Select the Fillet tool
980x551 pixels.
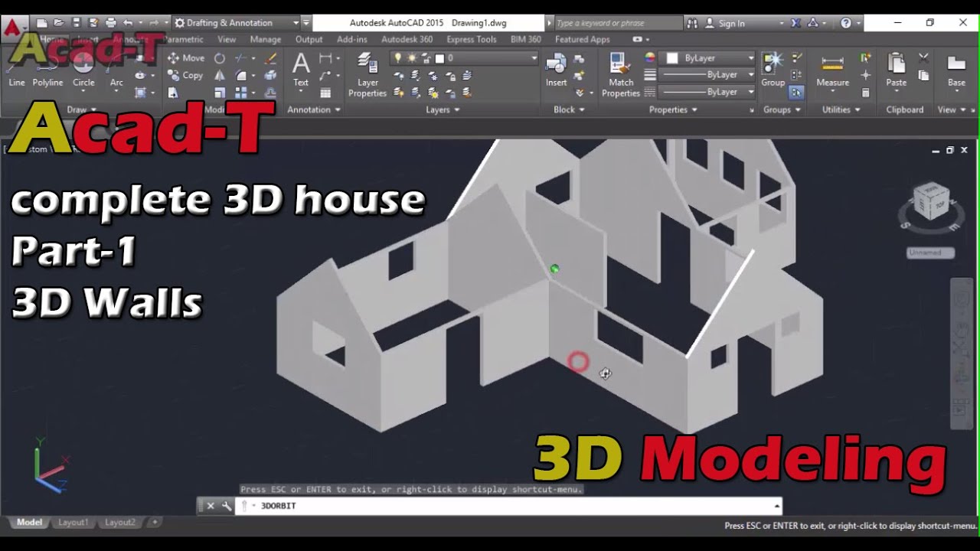[241, 75]
